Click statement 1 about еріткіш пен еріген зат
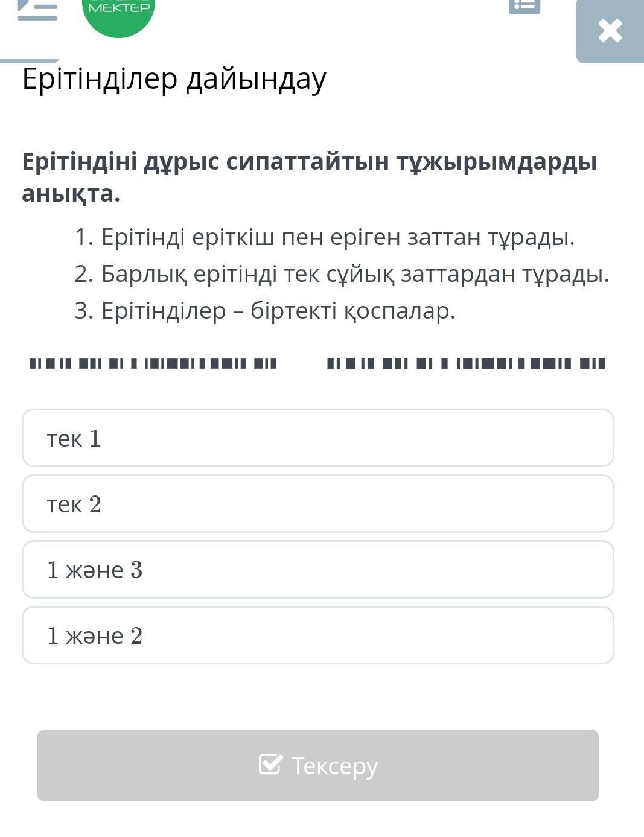 click(325, 237)
